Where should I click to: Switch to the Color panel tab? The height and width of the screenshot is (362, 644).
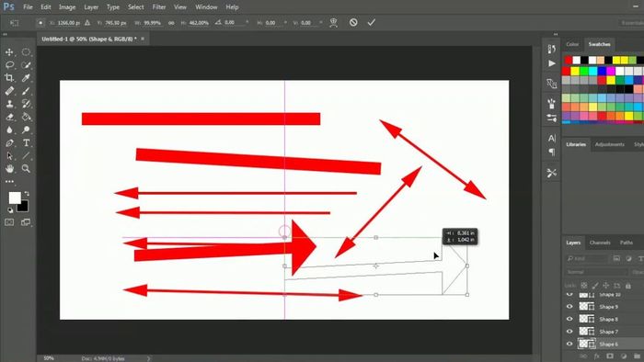(572, 44)
